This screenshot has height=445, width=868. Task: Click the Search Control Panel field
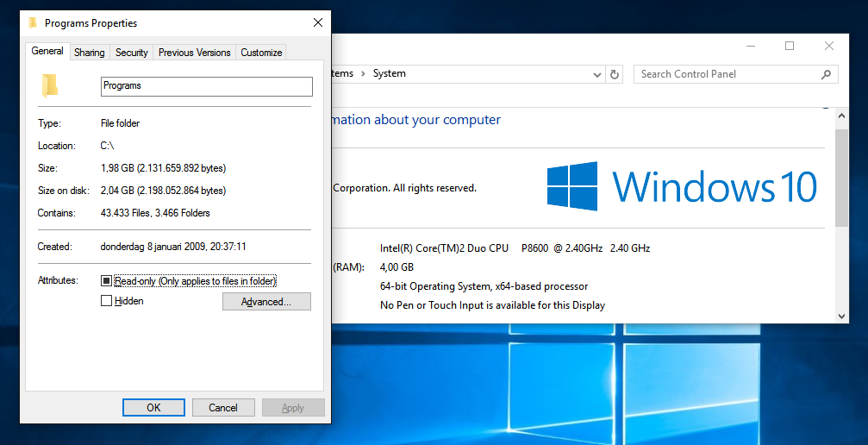point(736,74)
